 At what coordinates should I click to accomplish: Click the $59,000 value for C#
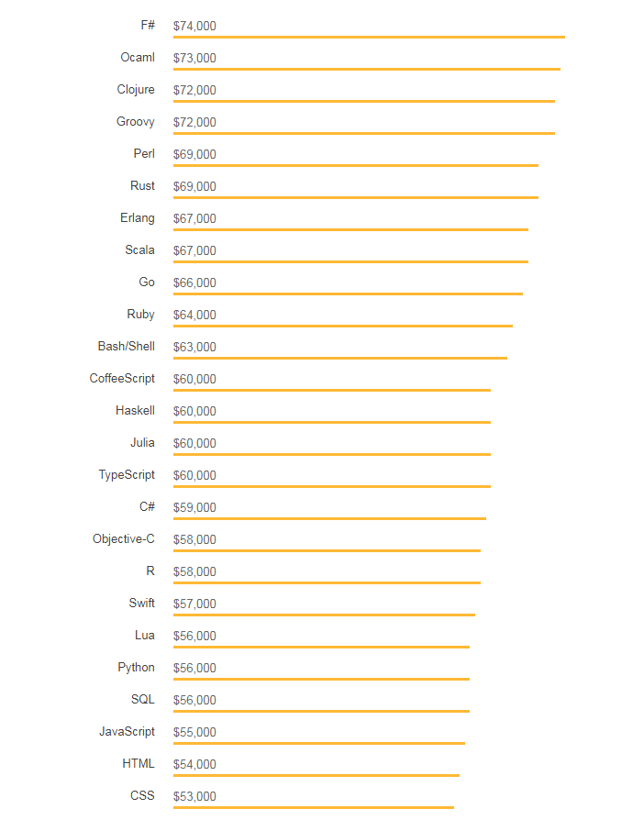(x=194, y=507)
